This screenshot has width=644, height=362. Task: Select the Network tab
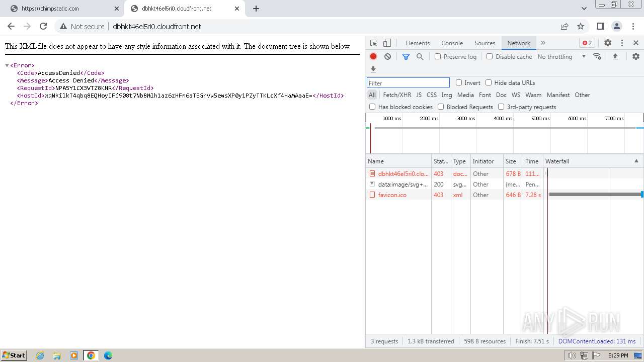click(x=519, y=43)
